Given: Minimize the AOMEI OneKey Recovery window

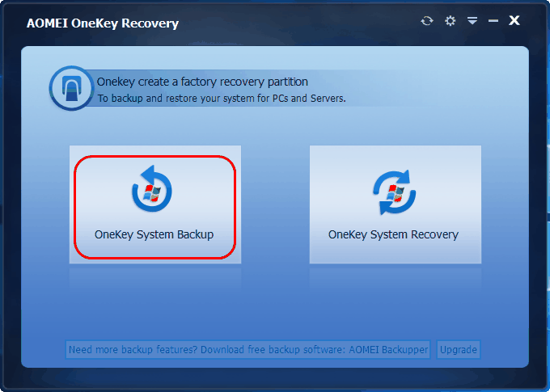Looking at the screenshot, I should pos(493,21).
